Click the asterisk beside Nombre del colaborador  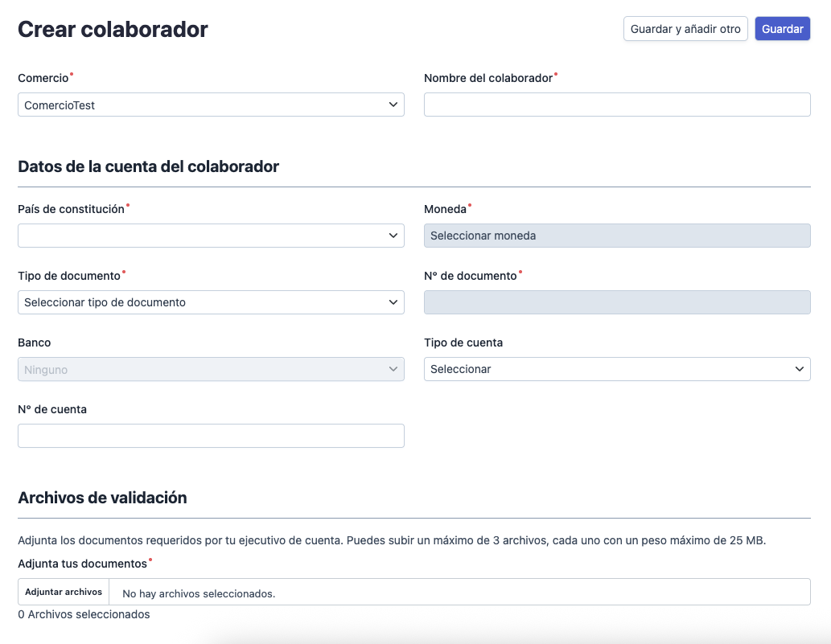557,74
